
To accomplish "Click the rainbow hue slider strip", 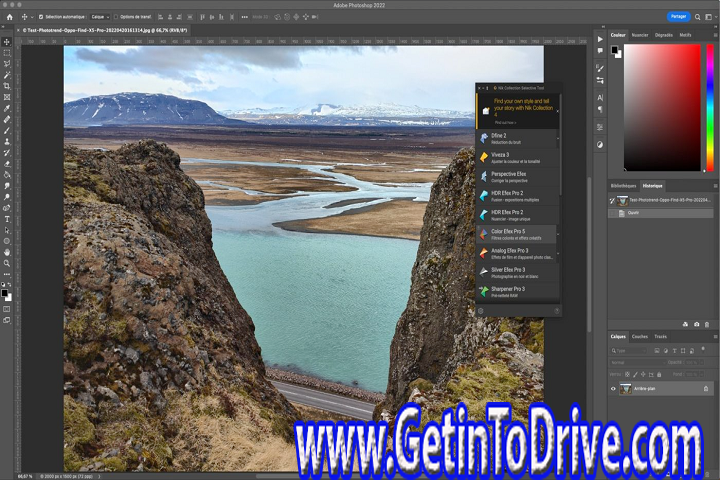I will 710,107.
